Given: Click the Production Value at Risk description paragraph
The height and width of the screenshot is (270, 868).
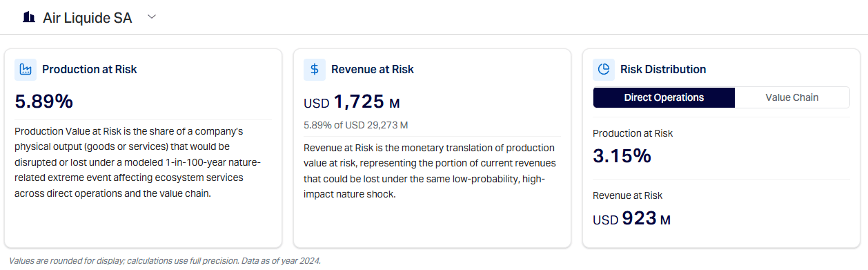Looking at the screenshot, I should tap(138, 162).
